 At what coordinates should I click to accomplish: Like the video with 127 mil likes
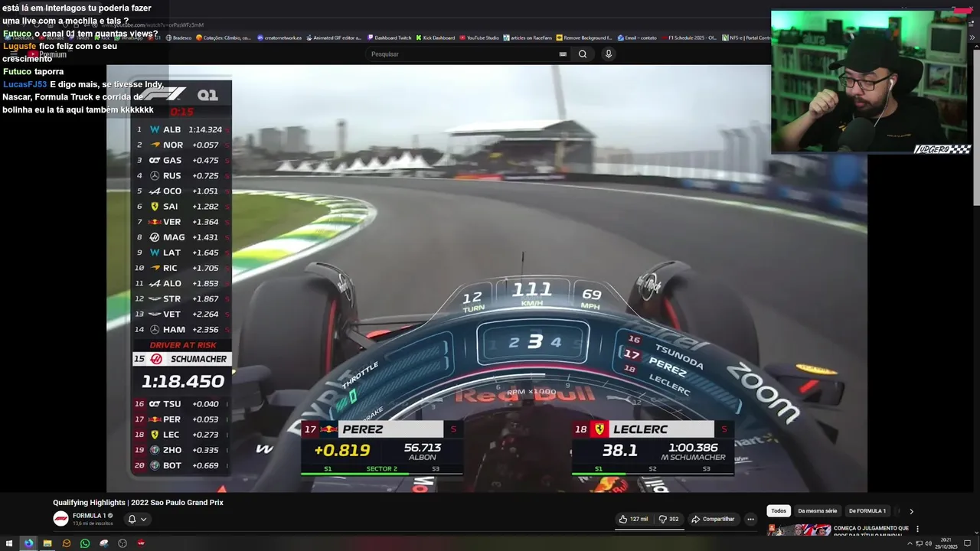[633, 519]
